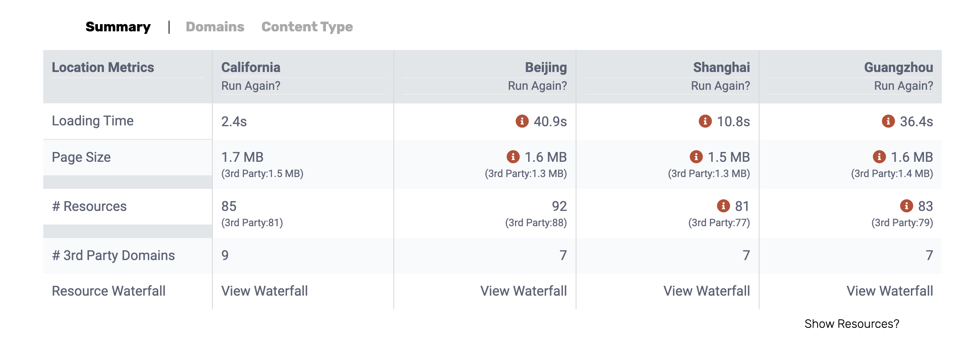Click the Guangzhou resources count info icon

pos(906,206)
